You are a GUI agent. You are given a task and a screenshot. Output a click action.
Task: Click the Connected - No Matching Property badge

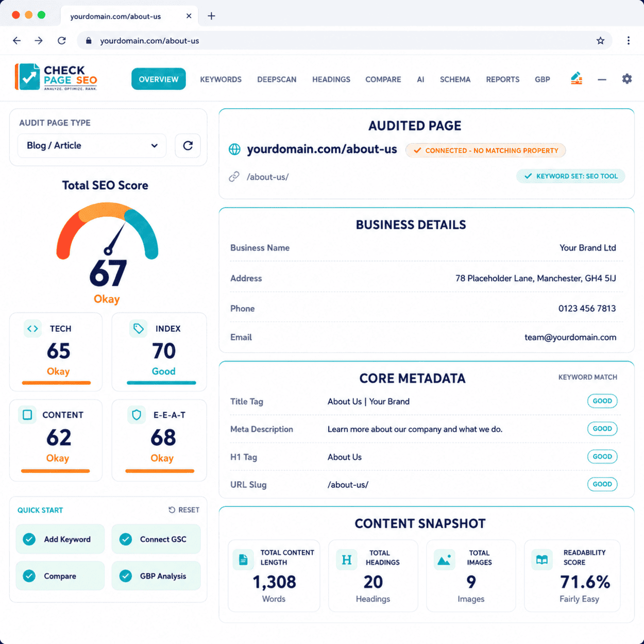(486, 150)
